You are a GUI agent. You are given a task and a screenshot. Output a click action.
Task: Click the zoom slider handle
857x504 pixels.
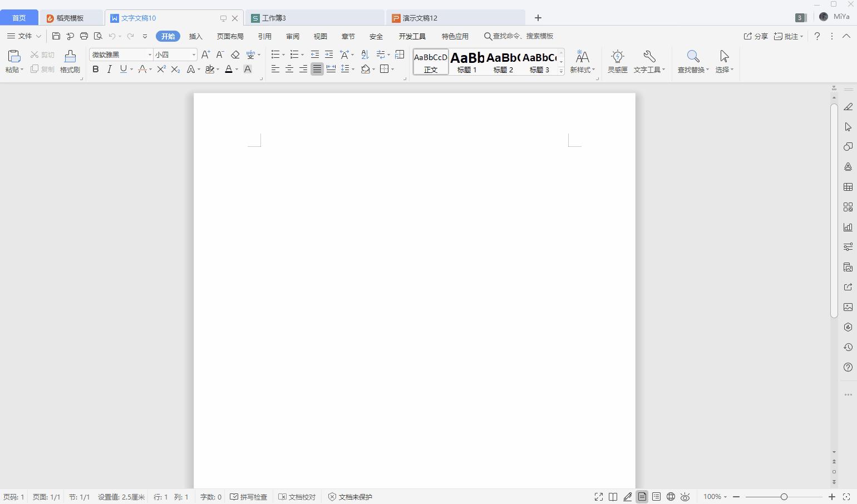[x=784, y=497]
